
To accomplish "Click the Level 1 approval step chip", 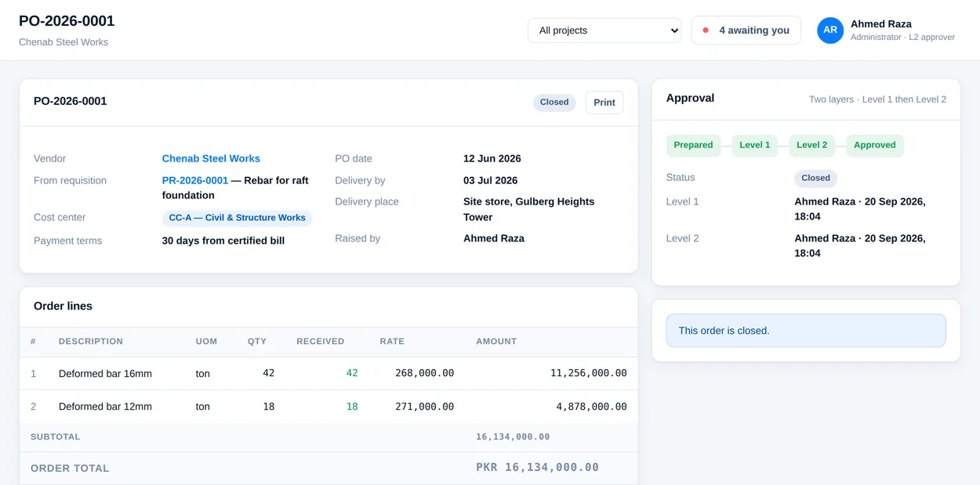I will click(x=754, y=145).
